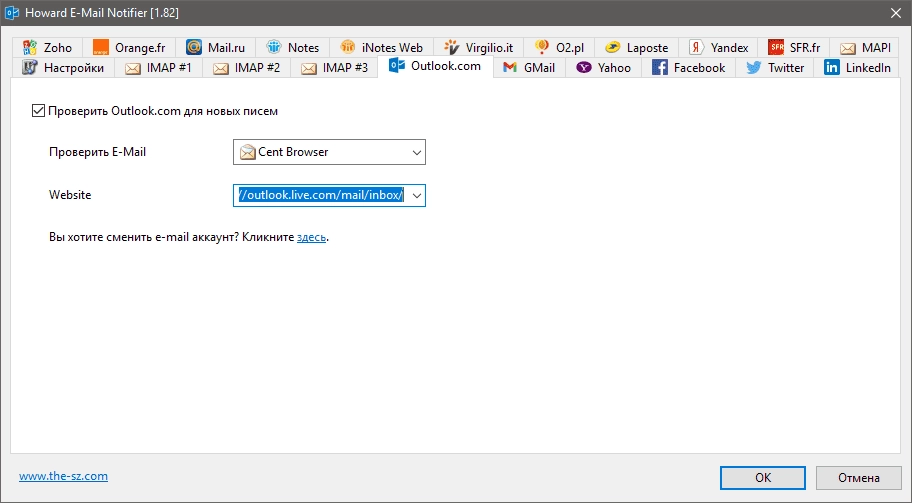The width and height of the screenshot is (912, 503).
Task: Open the Проверить E-Mail browser dropdown arrow
Action: [x=416, y=152]
